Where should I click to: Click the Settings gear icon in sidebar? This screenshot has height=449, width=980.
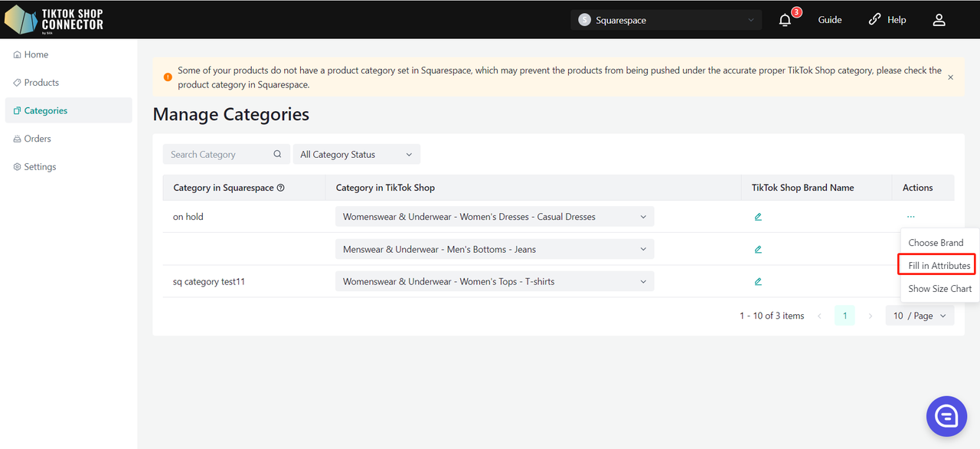[x=18, y=167]
